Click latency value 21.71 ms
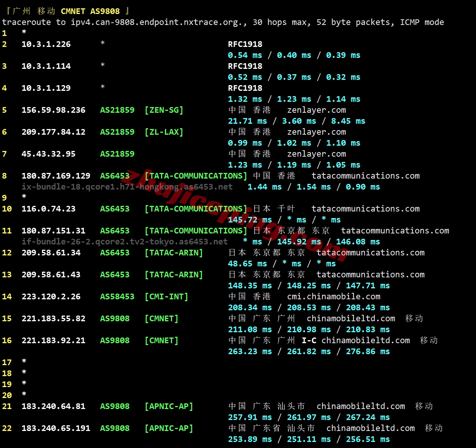The height and width of the screenshot is (448, 476). [x=247, y=121]
